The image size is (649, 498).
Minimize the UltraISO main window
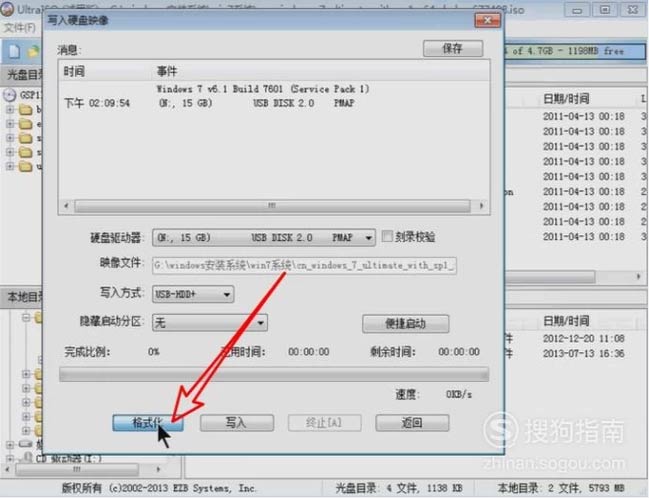tap(577, 10)
